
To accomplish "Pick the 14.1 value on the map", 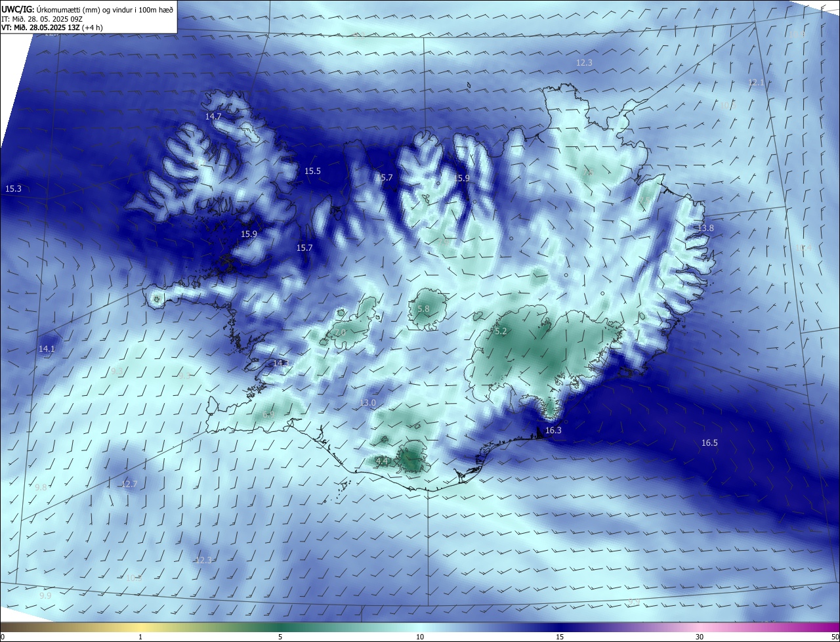I will point(47,349).
